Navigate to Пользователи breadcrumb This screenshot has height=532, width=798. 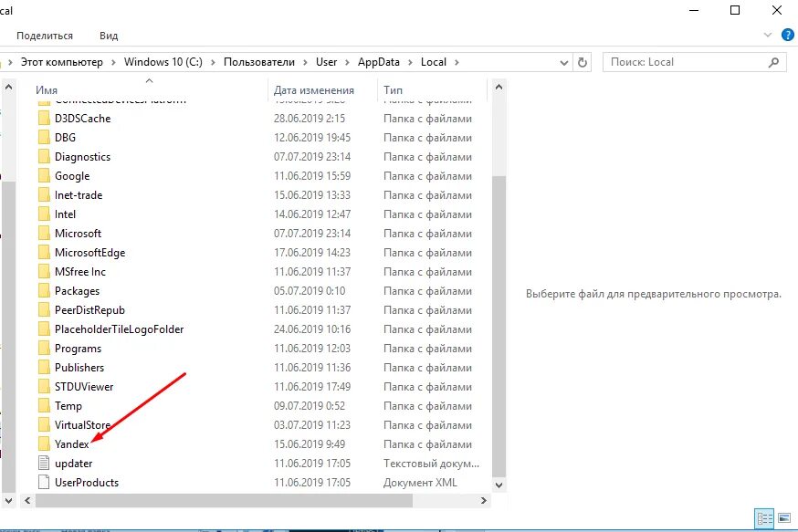pos(259,62)
